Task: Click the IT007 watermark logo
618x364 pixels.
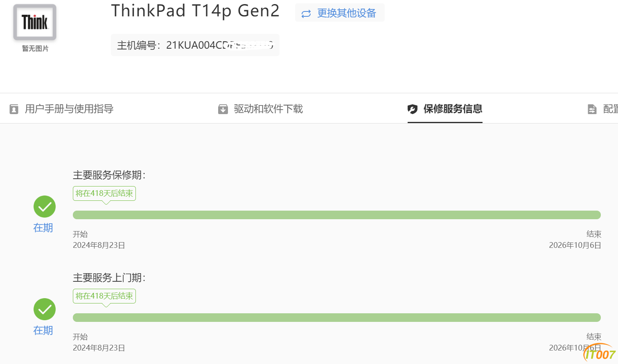Action: click(600, 353)
